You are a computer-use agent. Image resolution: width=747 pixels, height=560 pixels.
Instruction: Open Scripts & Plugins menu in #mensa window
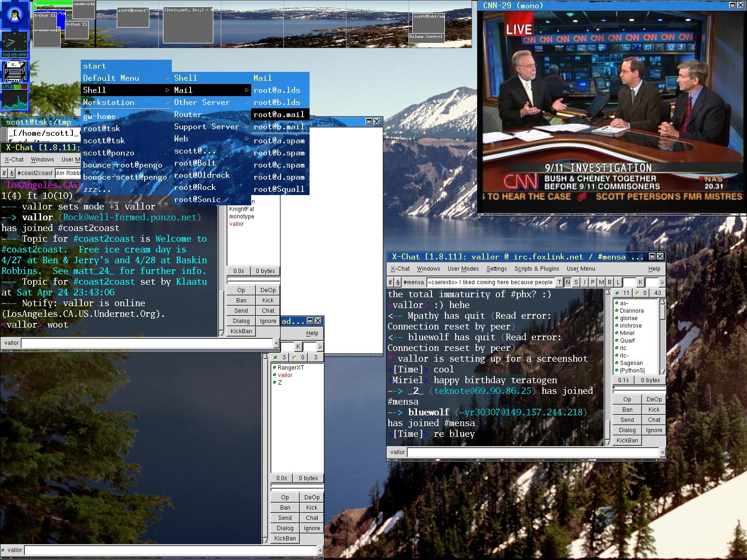tap(536, 269)
